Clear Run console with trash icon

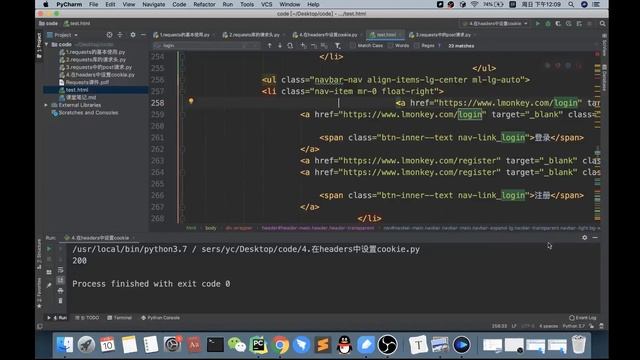(x=60, y=301)
